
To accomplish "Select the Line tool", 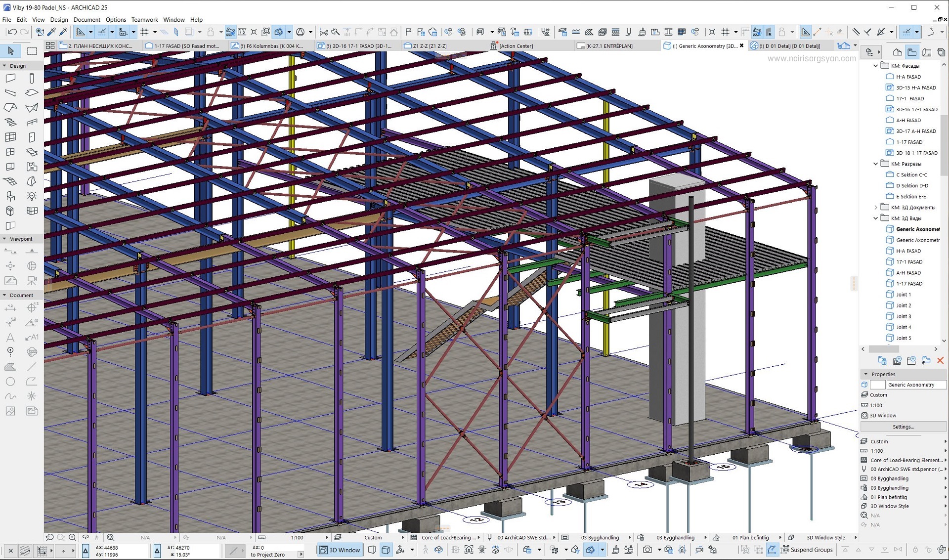I will click(32, 367).
